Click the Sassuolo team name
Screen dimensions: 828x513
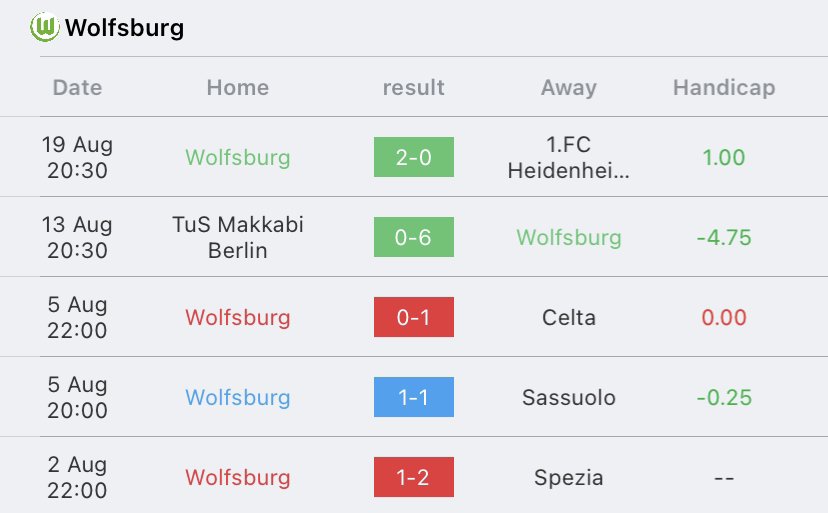tap(569, 397)
